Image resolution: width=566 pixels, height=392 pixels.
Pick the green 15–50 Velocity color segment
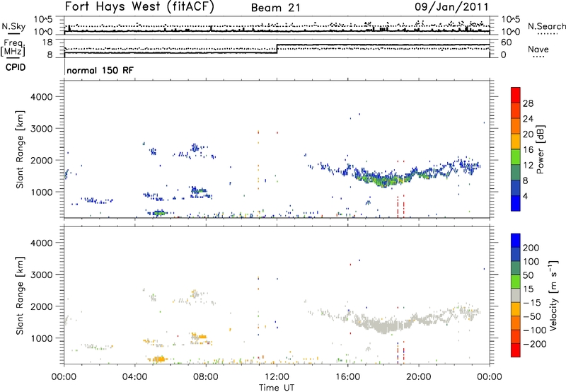(516, 282)
